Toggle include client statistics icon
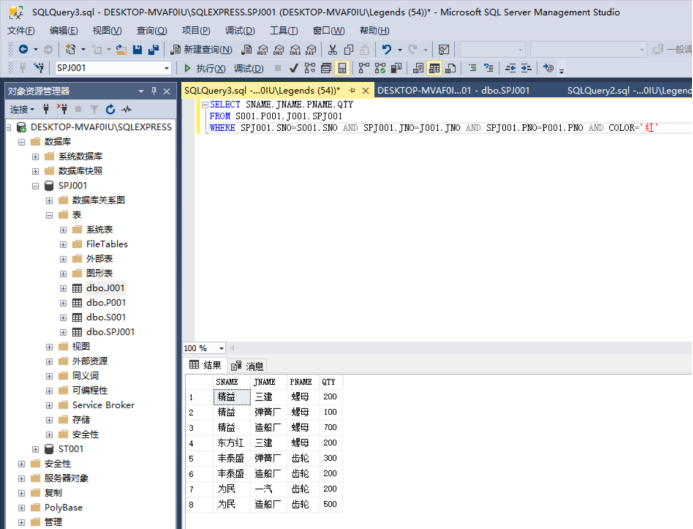Viewport: 693px width, 529px height. pos(396,68)
